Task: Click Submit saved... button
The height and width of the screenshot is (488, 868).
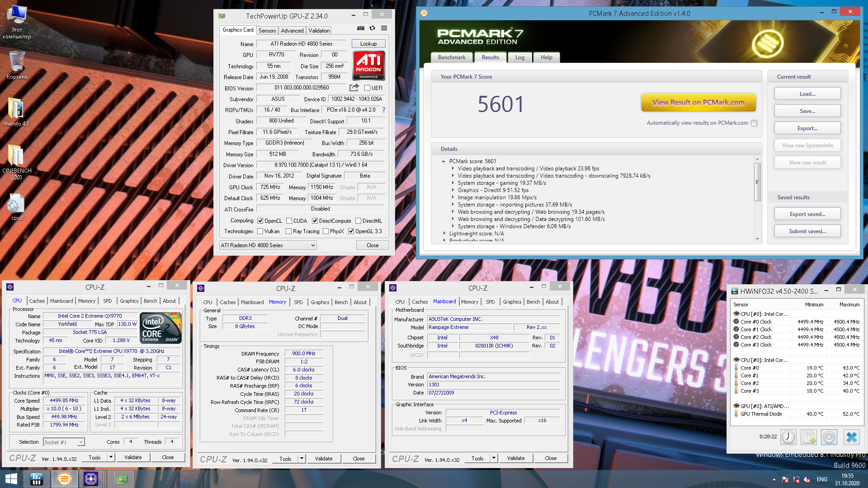Action: pyautogui.click(x=807, y=231)
